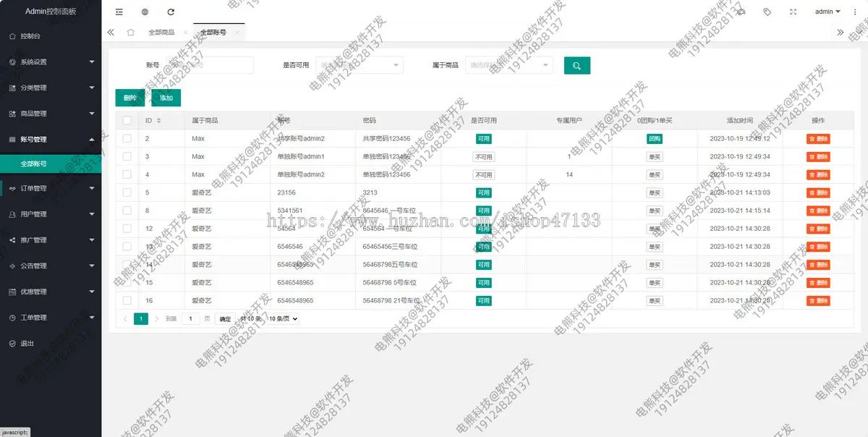Screen dimensions: 868x437
Task: Click timestamp 2023-10-21 14:15:14
Action: [x=740, y=211]
